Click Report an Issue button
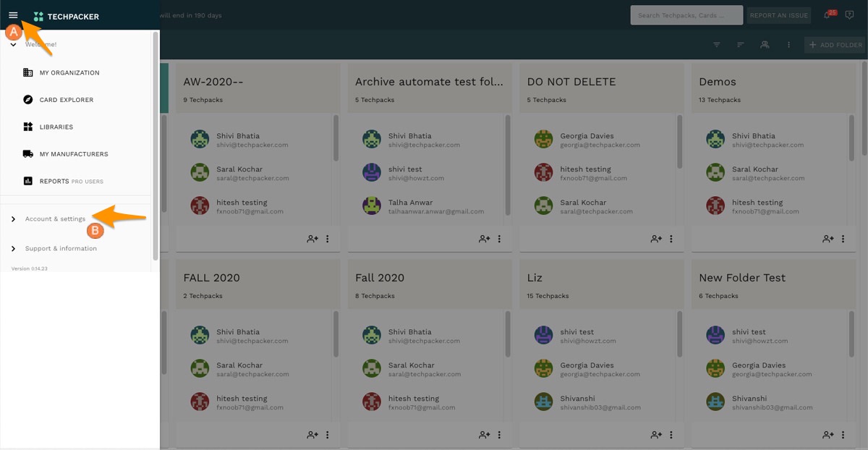 point(778,15)
